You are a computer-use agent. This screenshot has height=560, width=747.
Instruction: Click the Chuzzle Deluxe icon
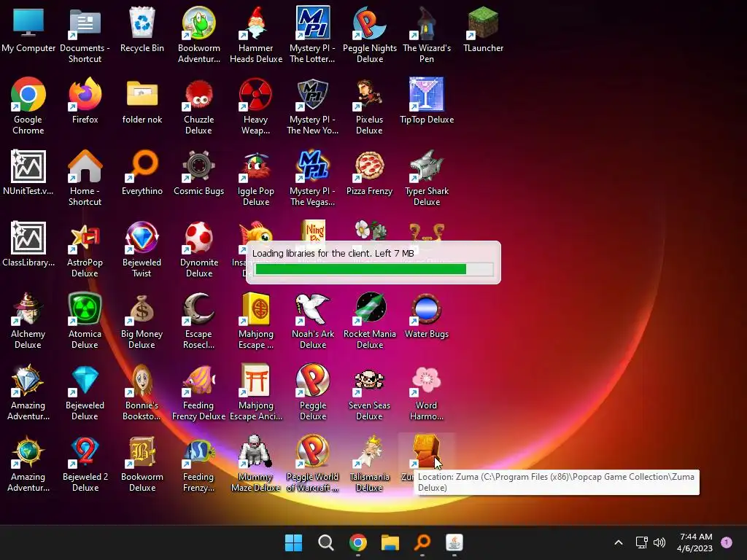click(x=198, y=94)
